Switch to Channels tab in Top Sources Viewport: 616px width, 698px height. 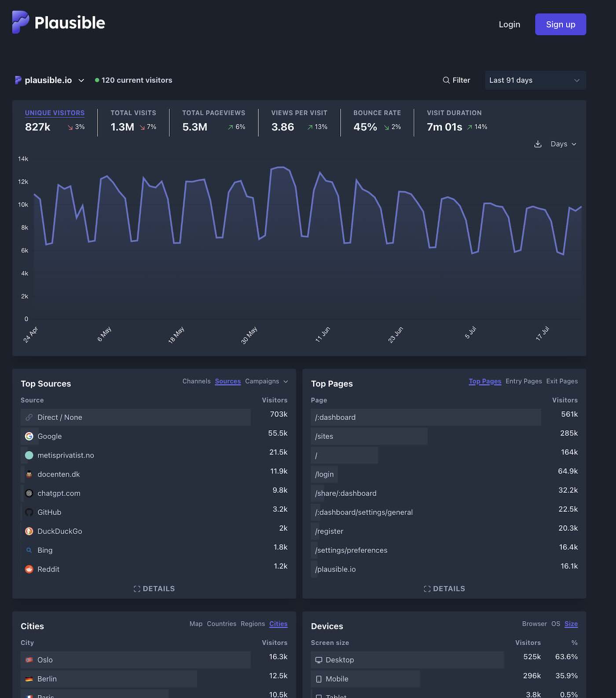click(196, 381)
